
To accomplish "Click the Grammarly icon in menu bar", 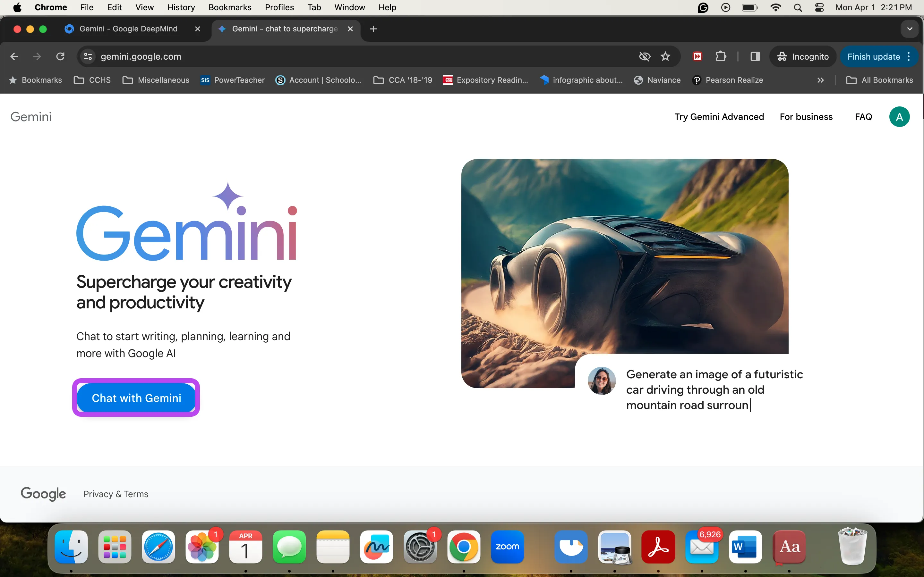I will click(x=703, y=7).
